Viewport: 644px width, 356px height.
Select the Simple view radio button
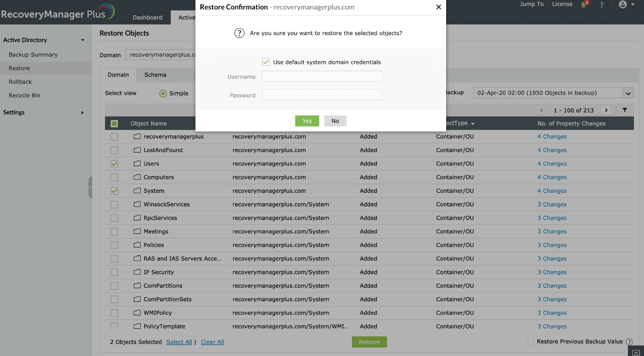tap(163, 93)
